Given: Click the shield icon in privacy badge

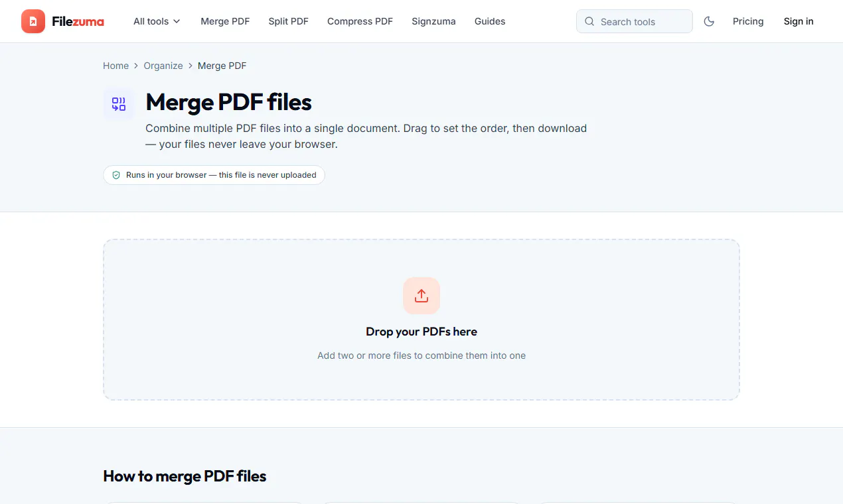Looking at the screenshot, I should click(x=116, y=175).
